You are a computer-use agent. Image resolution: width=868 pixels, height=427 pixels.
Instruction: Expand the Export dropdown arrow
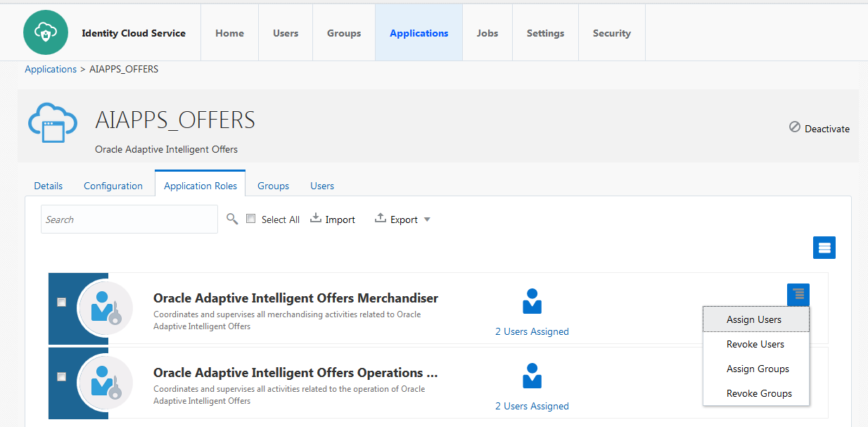point(427,219)
